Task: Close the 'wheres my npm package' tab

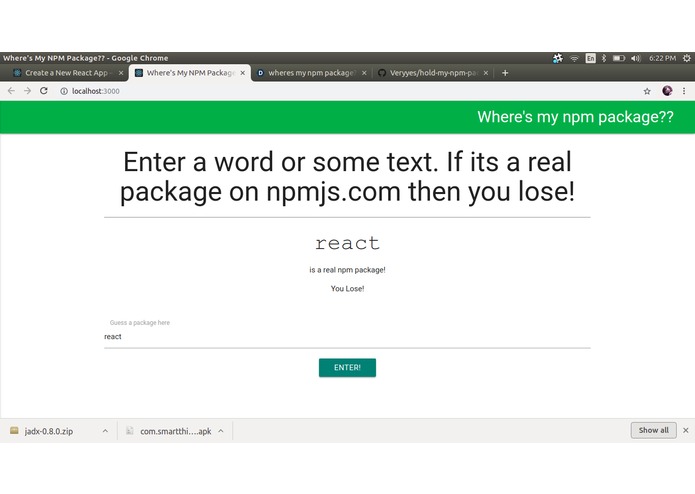Action: click(364, 73)
